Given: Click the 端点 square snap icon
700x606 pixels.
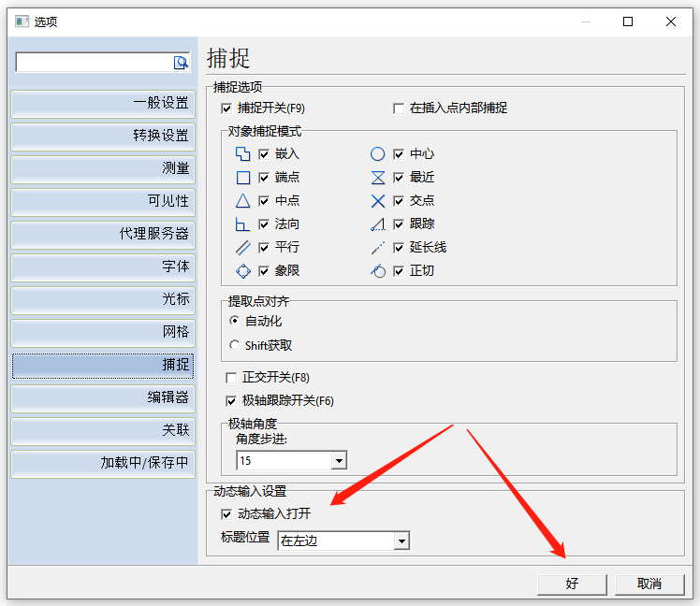Looking at the screenshot, I should pos(242,178).
